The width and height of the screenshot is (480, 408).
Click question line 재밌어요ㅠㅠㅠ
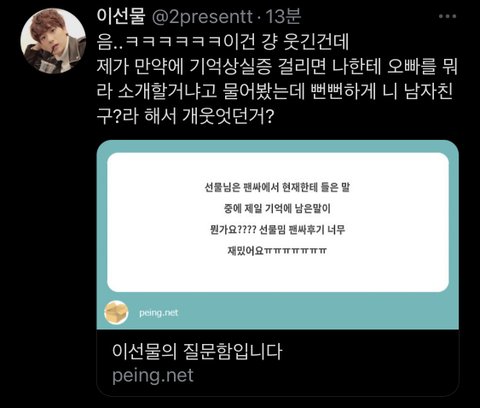tap(277, 250)
